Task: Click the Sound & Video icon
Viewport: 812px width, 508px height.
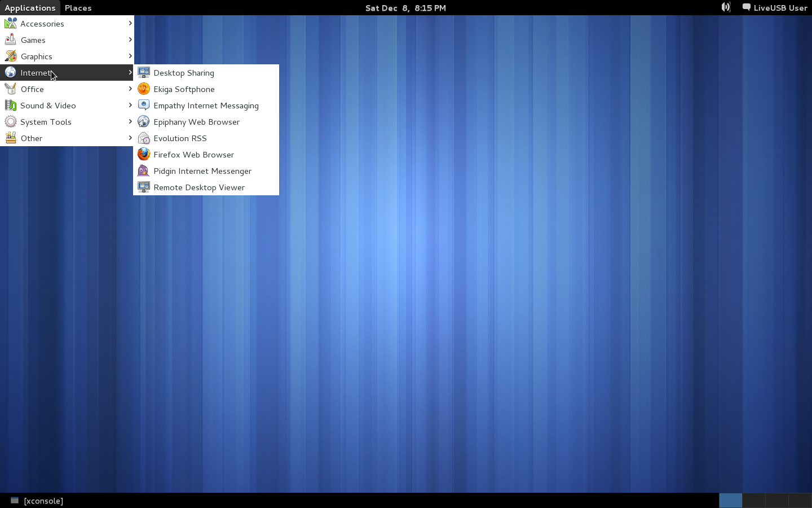Action: point(11,105)
